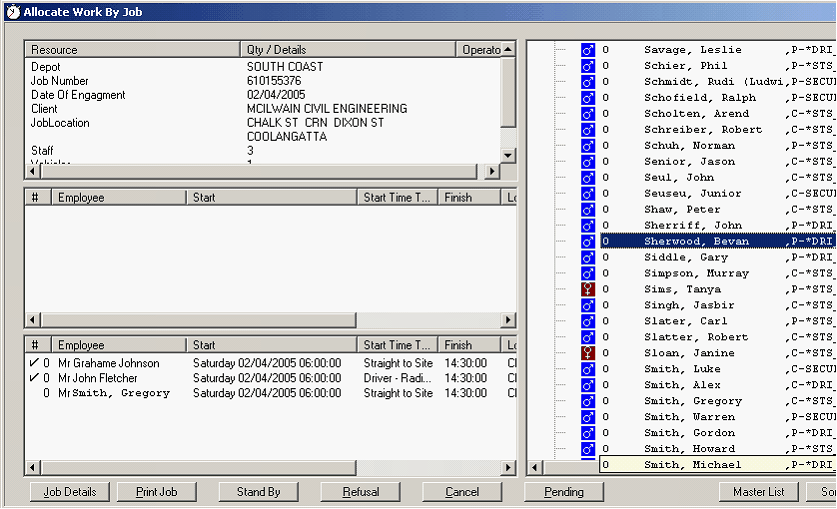Click the Resource column header
Image resolution: width=837 pixels, height=509 pixels.
click(x=134, y=50)
